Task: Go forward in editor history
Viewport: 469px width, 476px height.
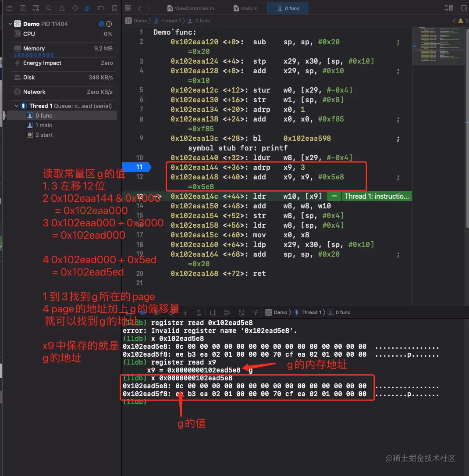Action: coord(149,8)
